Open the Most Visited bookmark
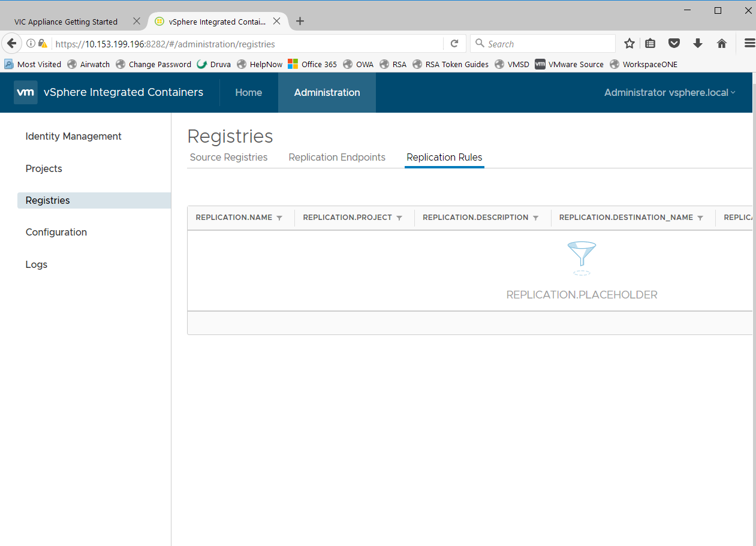Image resolution: width=756 pixels, height=546 pixels. [x=33, y=64]
